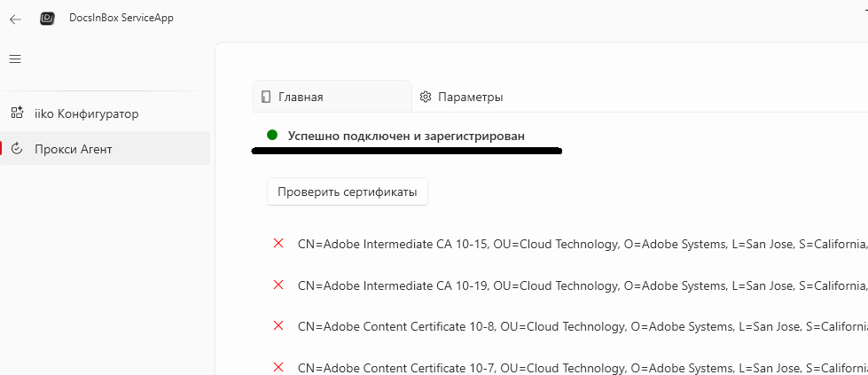Image resolution: width=868 pixels, height=375 pixels.
Task: Click the back arrow in title bar
Action: pos(15,19)
